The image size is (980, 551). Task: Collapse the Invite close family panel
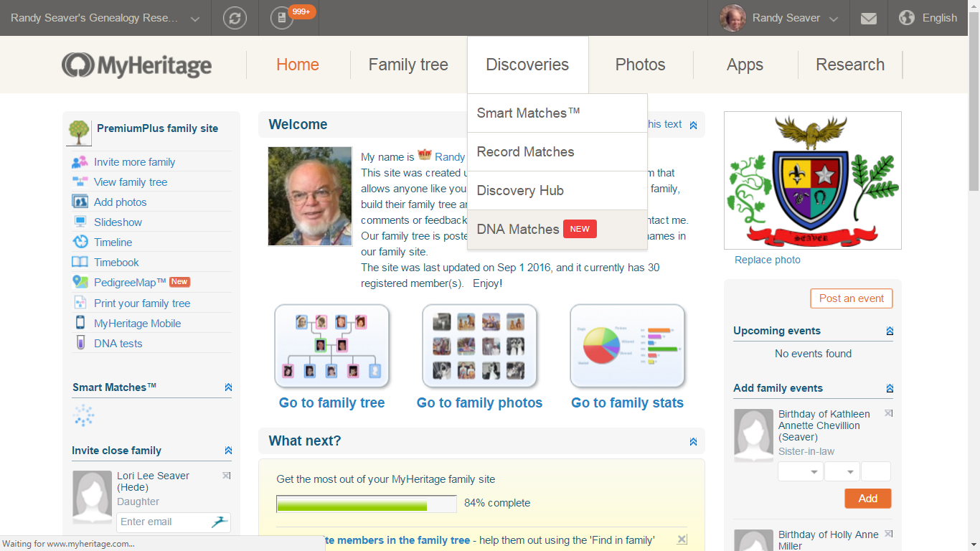tap(228, 451)
